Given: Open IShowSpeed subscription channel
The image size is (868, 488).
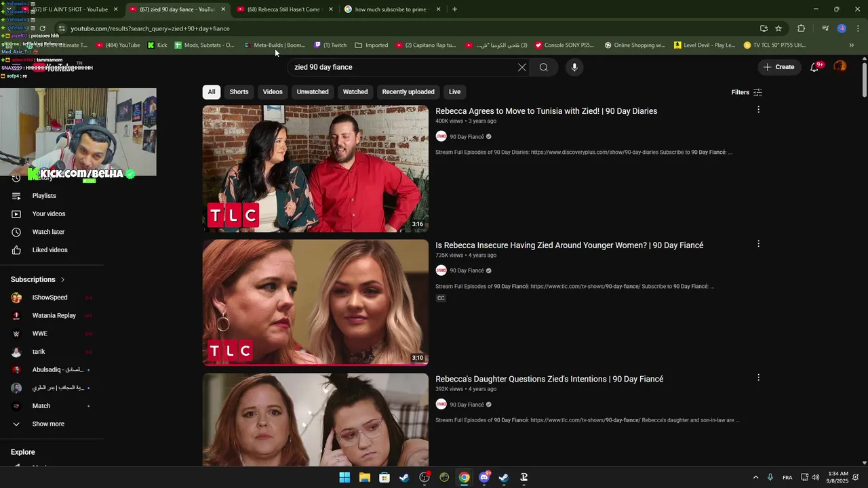Looking at the screenshot, I should click(x=50, y=298).
